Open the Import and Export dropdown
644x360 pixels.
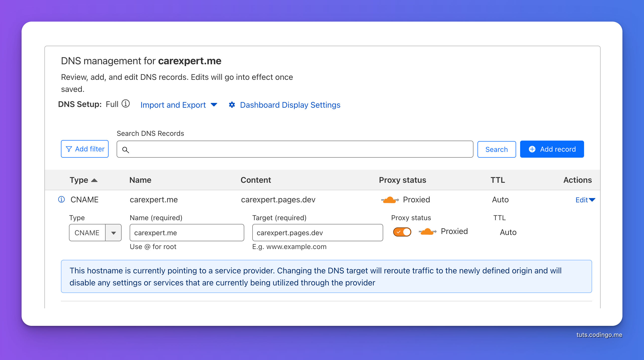(x=179, y=105)
